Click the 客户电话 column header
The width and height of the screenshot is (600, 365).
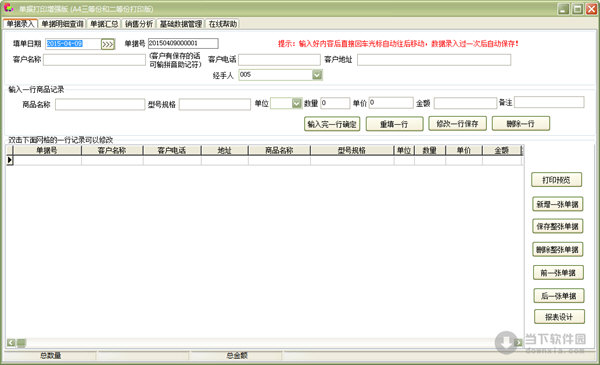click(172, 150)
